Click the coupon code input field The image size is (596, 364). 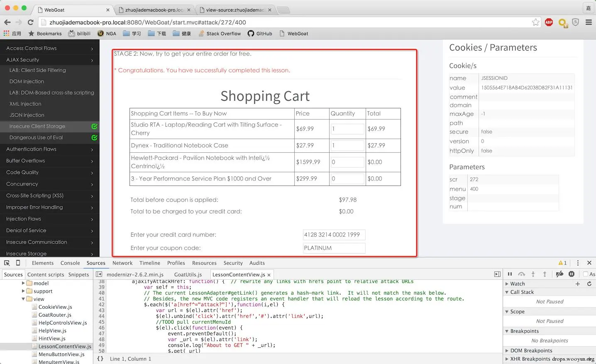(334, 248)
